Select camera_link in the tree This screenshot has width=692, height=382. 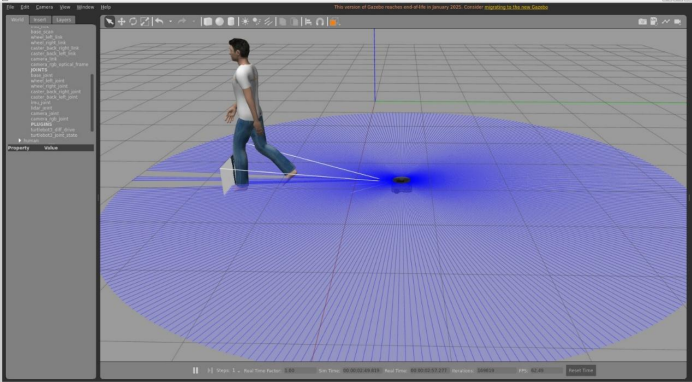click(44, 59)
